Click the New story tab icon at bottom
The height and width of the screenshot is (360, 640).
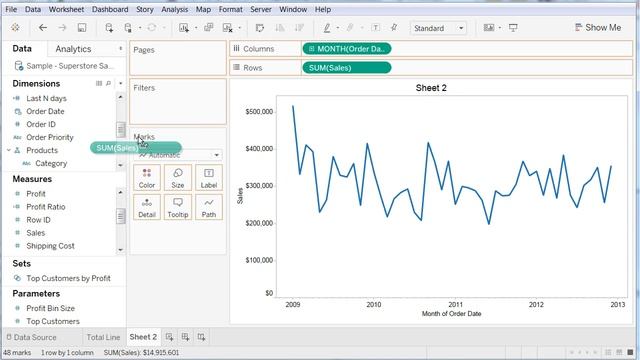(x=201, y=337)
